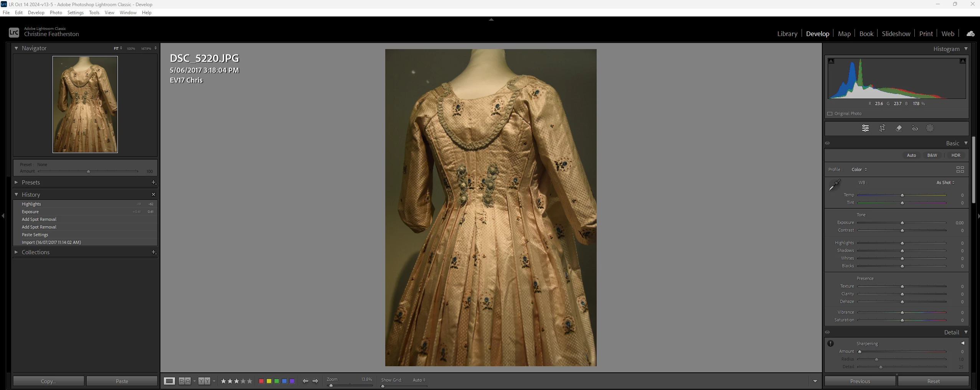Enable the Original Photo checkbox
The width and height of the screenshot is (980, 390).
click(x=830, y=114)
